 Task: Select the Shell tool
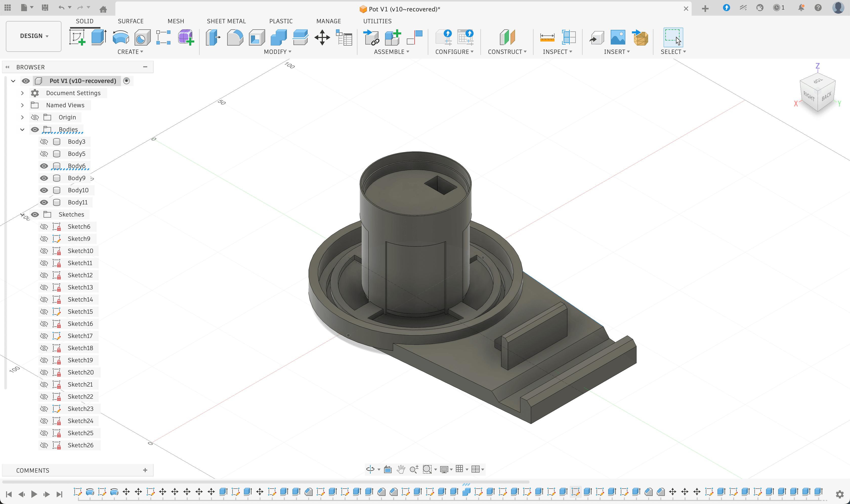tap(257, 37)
